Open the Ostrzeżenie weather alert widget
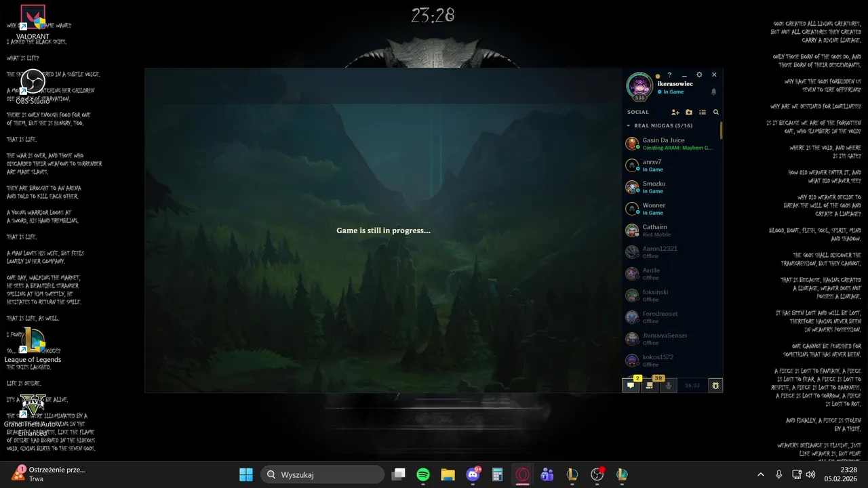Viewport: 868px width, 488px height. coord(47,474)
